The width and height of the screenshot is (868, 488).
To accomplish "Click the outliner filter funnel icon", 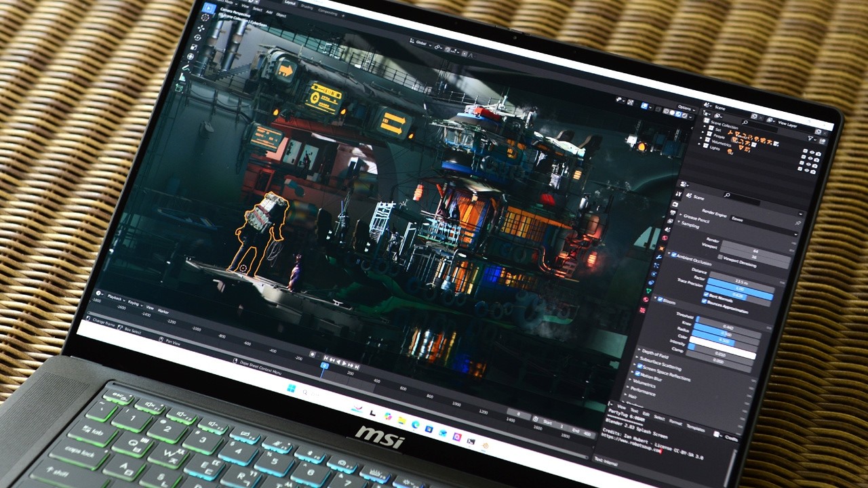I will pyautogui.click(x=810, y=138).
